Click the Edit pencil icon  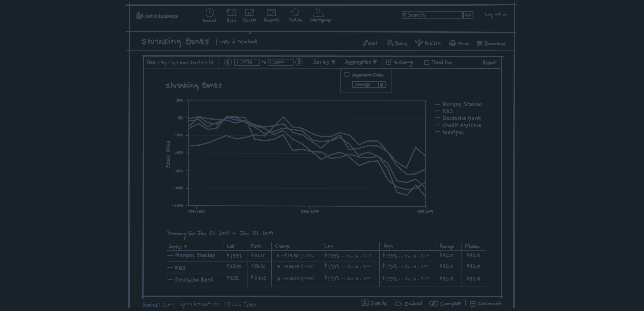coord(365,43)
